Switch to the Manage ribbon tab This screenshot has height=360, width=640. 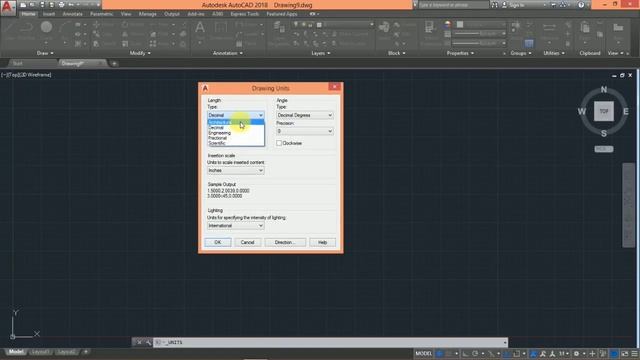click(147, 14)
